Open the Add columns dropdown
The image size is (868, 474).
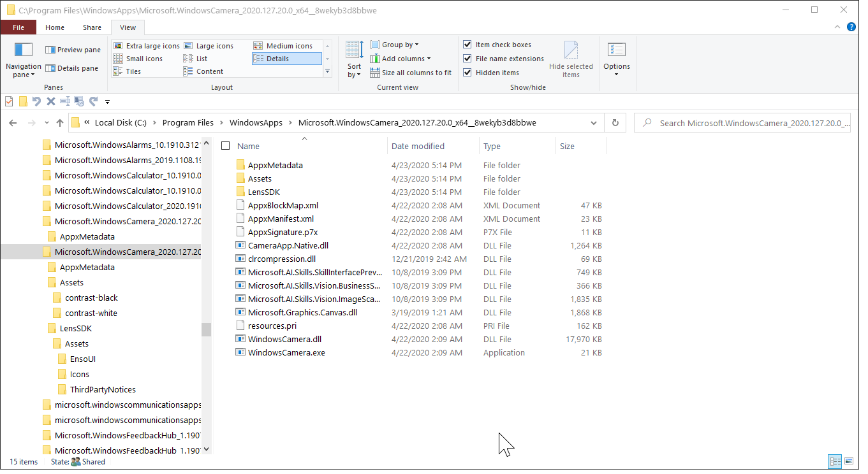click(x=401, y=59)
